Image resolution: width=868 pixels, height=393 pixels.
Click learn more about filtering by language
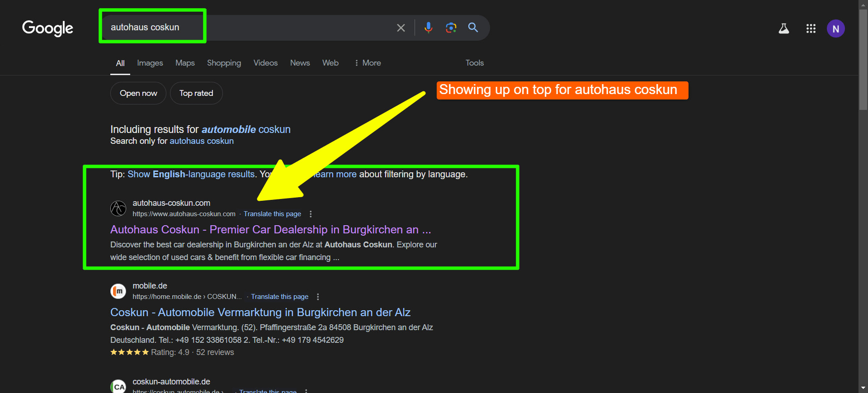coord(335,174)
